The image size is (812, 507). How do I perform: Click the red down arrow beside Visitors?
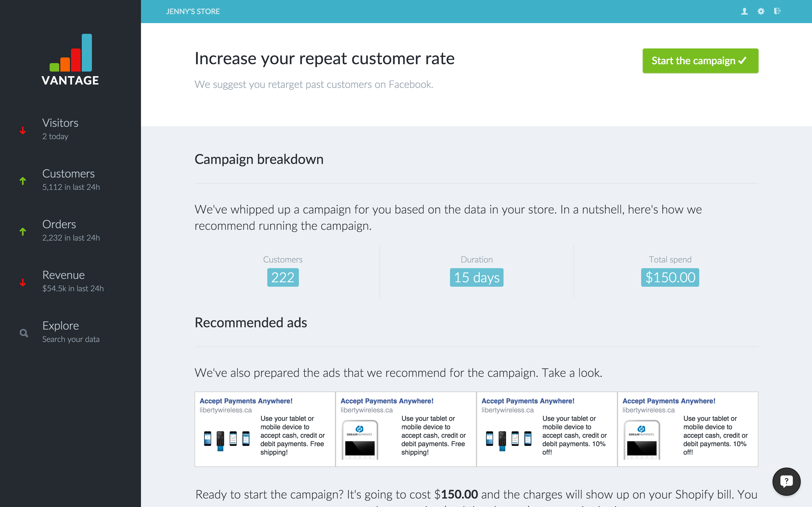coord(23,130)
